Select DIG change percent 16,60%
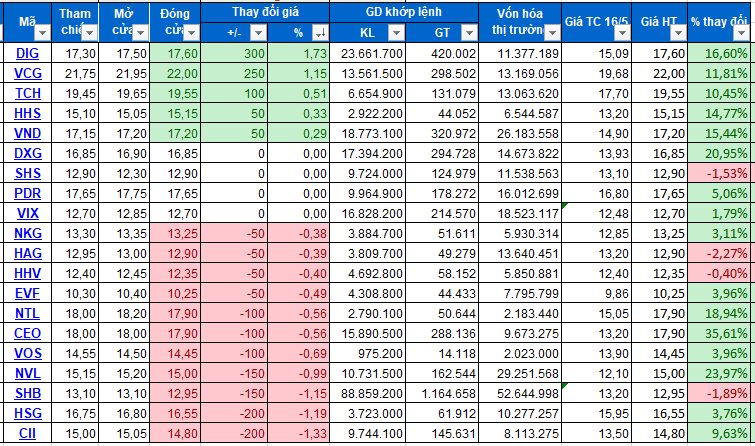 (718, 53)
